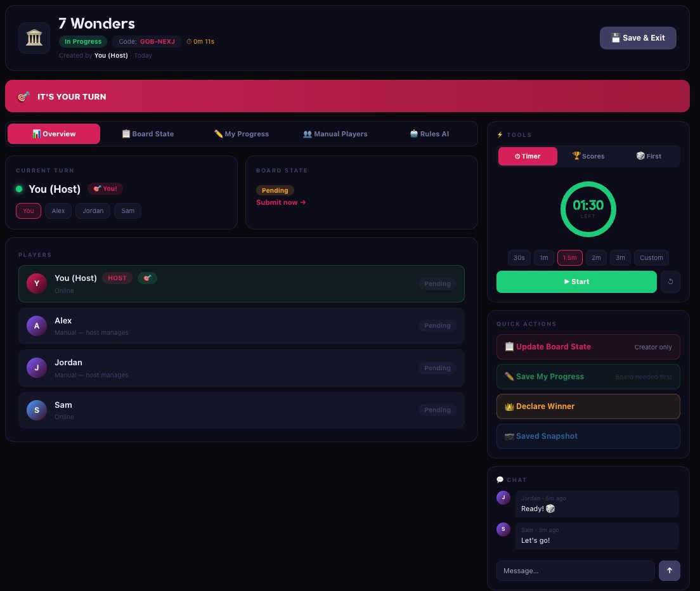The width and height of the screenshot is (700, 591).
Task: Select Sam's player row
Action: tap(242, 410)
